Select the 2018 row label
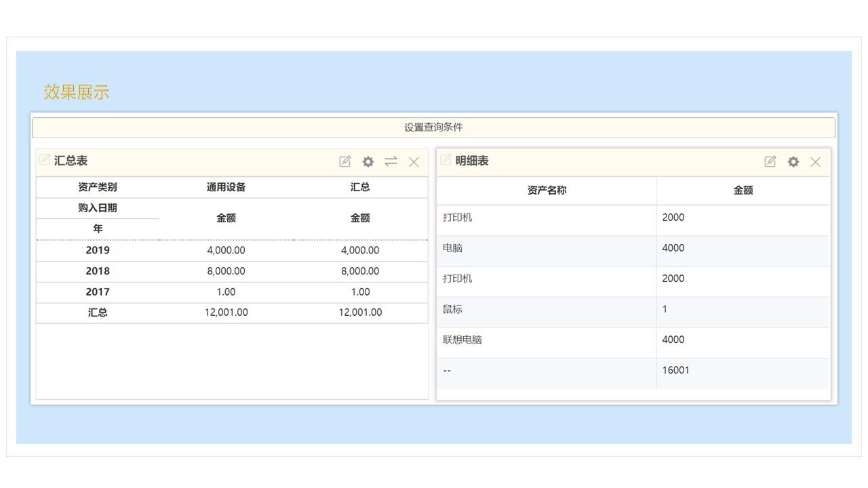Image resolution: width=868 pixels, height=488 pixels. [98, 271]
